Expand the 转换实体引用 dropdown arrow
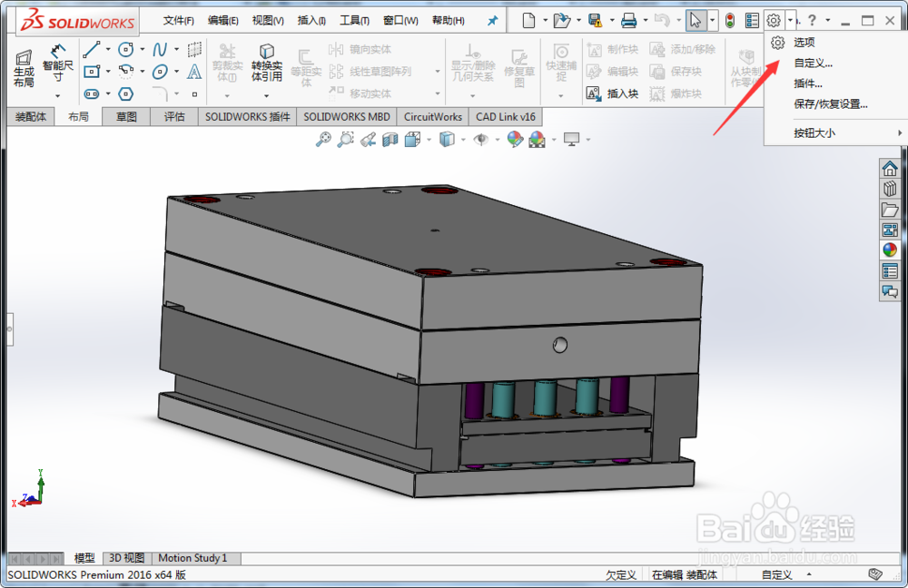The width and height of the screenshot is (908, 588). click(x=266, y=95)
